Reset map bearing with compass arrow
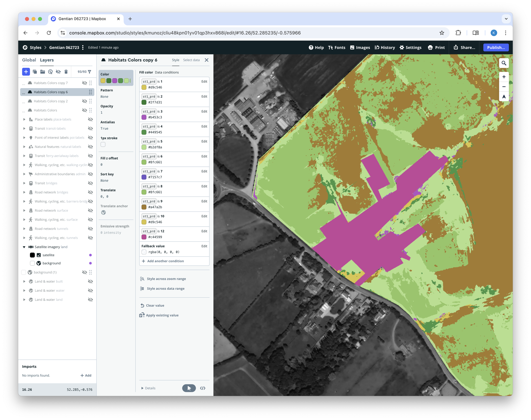 click(x=504, y=97)
